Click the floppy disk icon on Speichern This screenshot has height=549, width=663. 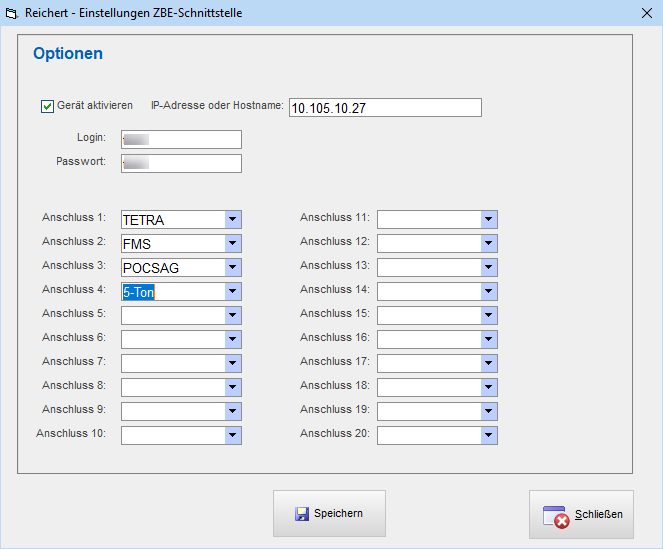tap(301, 514)
